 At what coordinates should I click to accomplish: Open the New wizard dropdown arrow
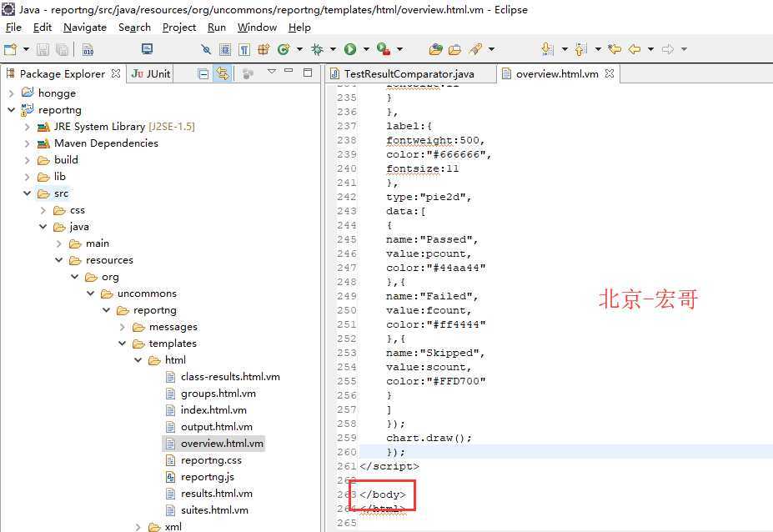(26, 49)
